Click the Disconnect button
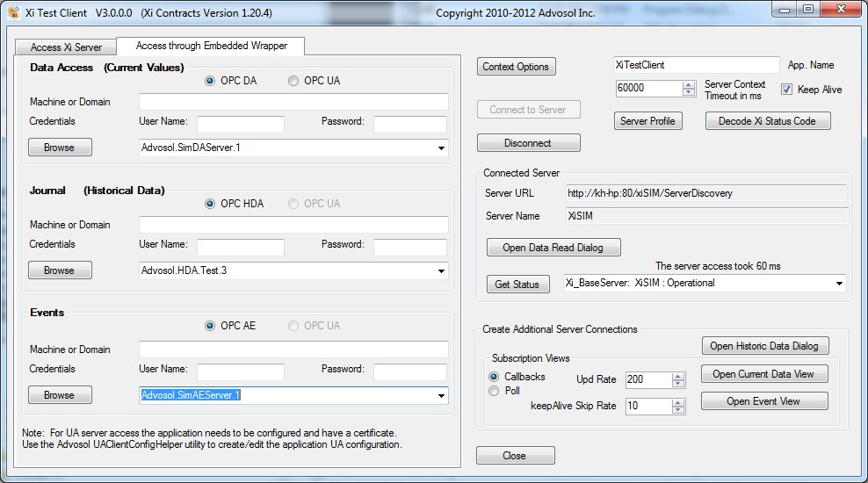 (x=528, y=143)
